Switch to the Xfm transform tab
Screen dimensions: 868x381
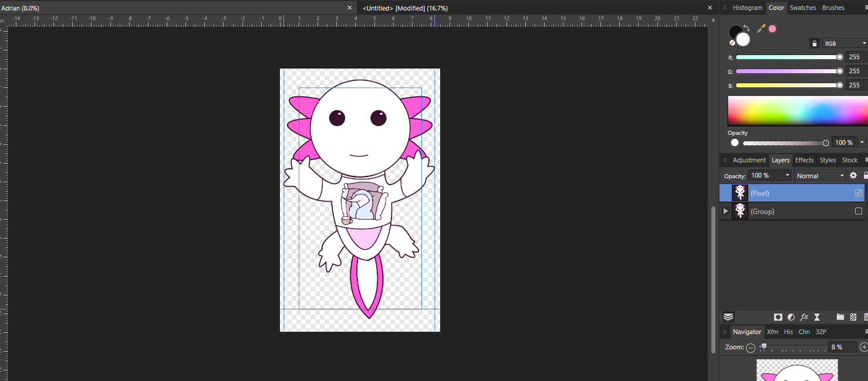[x=772, y=332]
